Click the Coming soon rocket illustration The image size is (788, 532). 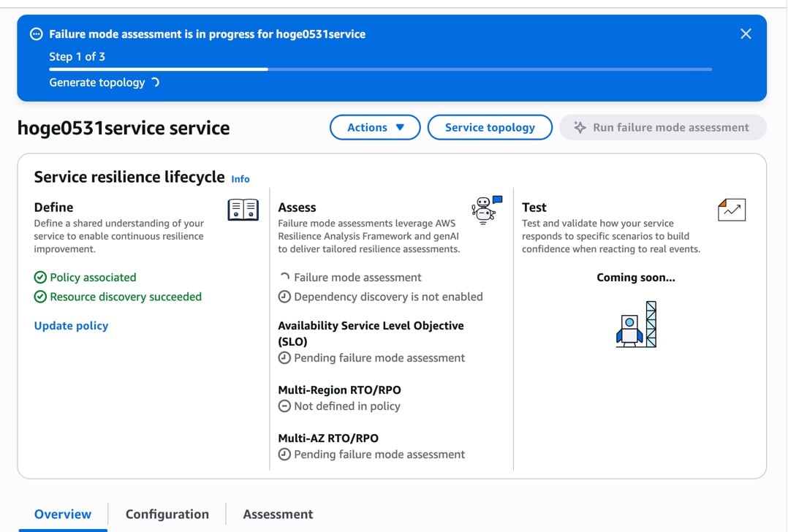click(x=636, y=324)
